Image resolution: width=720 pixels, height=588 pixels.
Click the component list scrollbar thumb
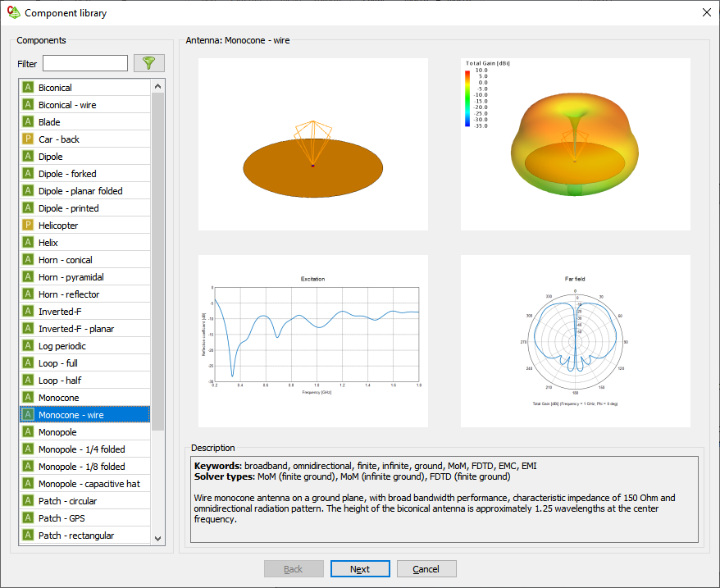pyautogui.click(x=158, y=262)
